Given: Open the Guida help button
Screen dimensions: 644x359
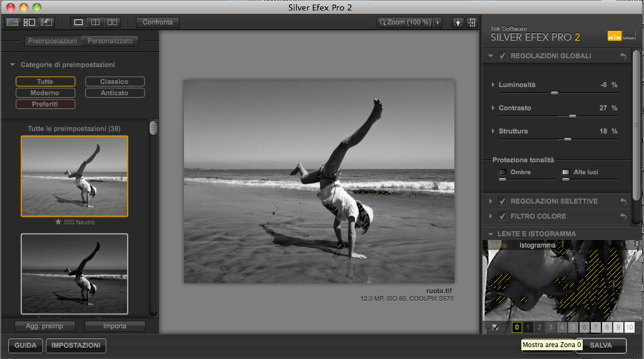Looking at the screenshot, I should click(26, 345).
